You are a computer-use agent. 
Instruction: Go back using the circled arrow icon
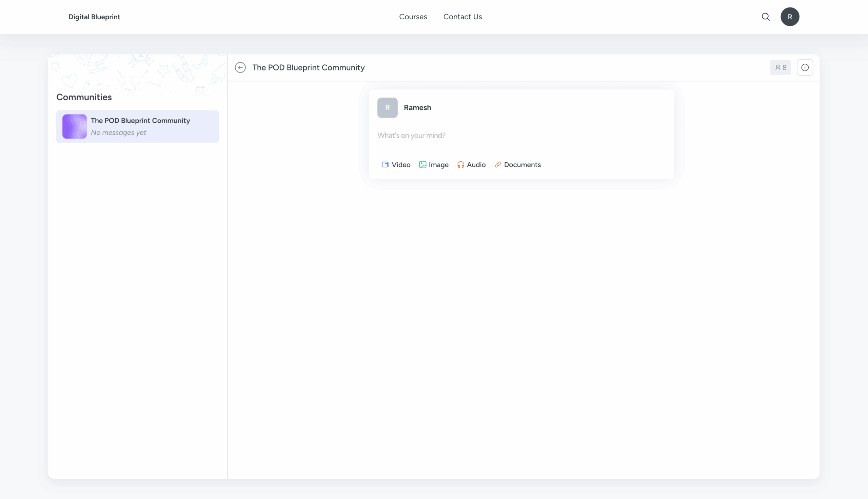pos(240,67)
